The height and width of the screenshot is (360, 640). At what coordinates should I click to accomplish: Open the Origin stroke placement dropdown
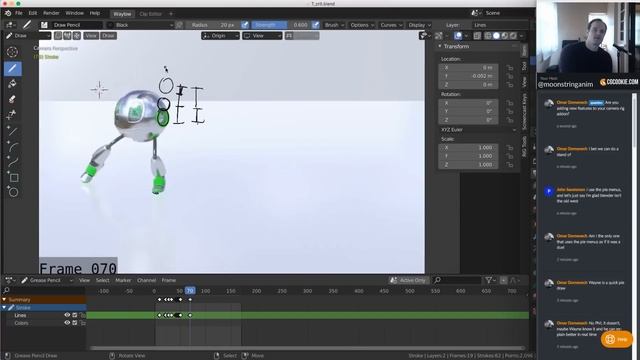coord(220,36)
